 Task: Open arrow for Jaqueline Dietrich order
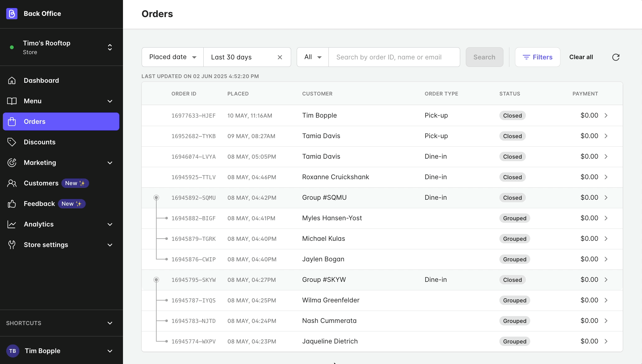(x=606, y=341)
